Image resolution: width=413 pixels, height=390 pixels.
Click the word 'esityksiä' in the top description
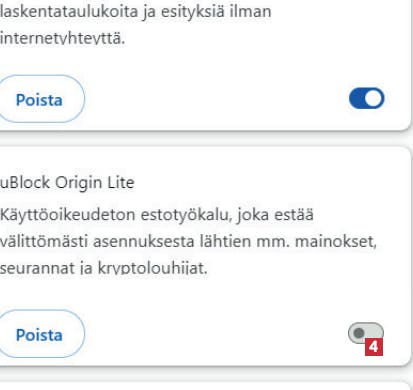coord(193,12)
